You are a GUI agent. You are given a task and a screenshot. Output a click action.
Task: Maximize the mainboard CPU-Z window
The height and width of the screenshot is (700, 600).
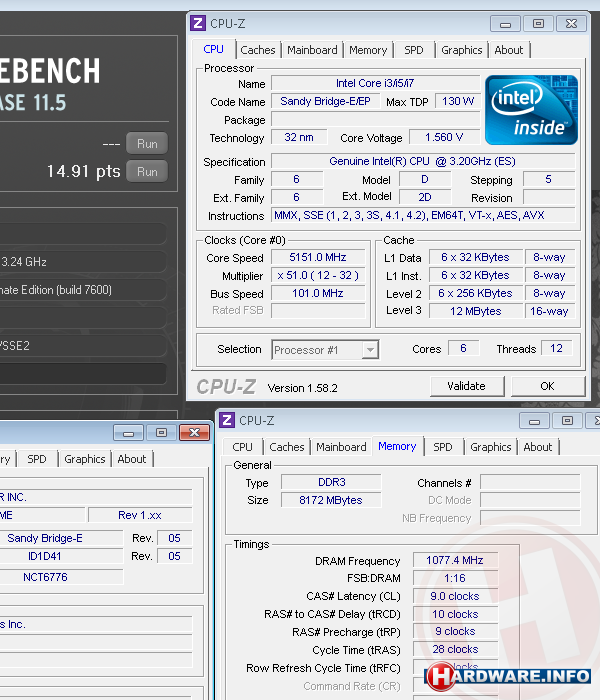[162, 433]
